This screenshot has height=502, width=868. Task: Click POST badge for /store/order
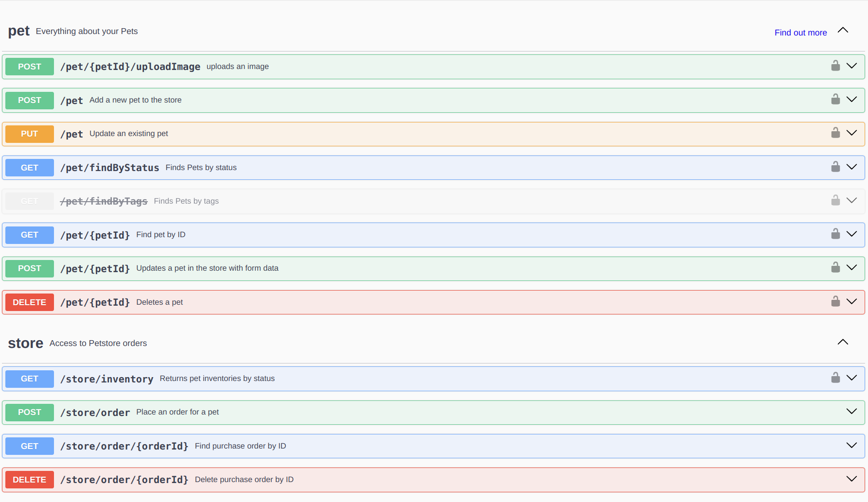30,412
